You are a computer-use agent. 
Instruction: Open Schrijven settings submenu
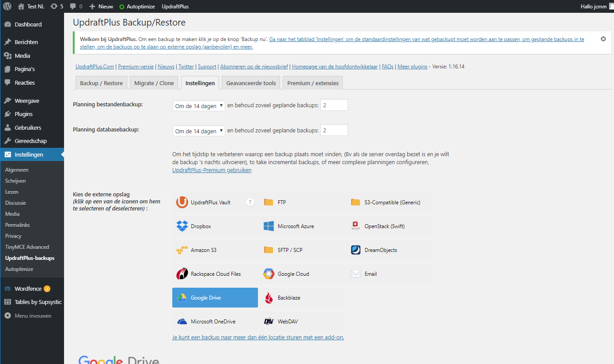click(x=15, y=181)
